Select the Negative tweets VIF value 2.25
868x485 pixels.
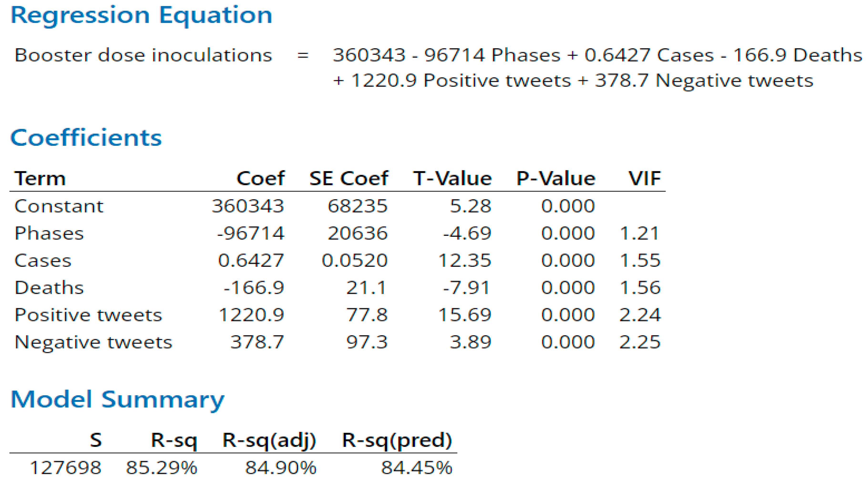coord(640,342)
